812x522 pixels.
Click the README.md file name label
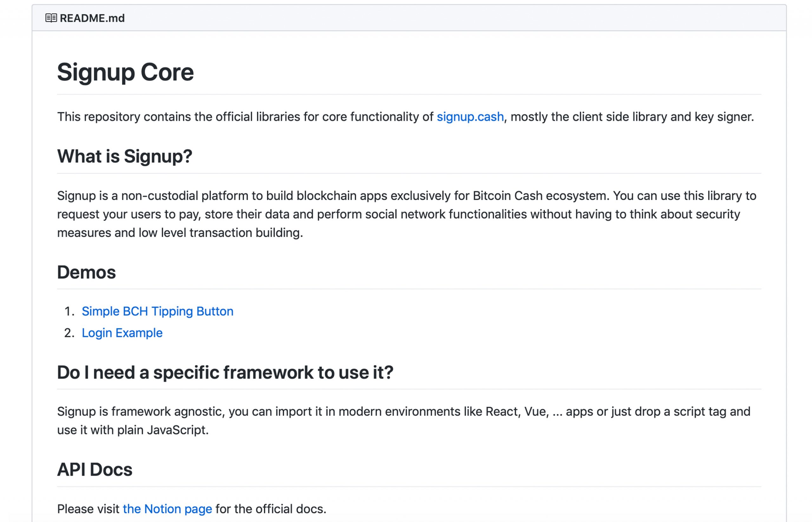point(92,18)
